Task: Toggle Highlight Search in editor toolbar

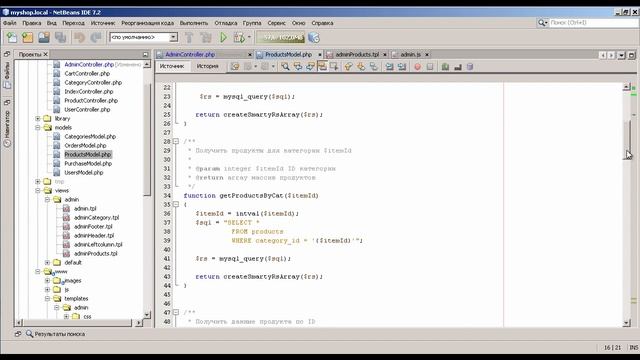Action: (322, 67)
